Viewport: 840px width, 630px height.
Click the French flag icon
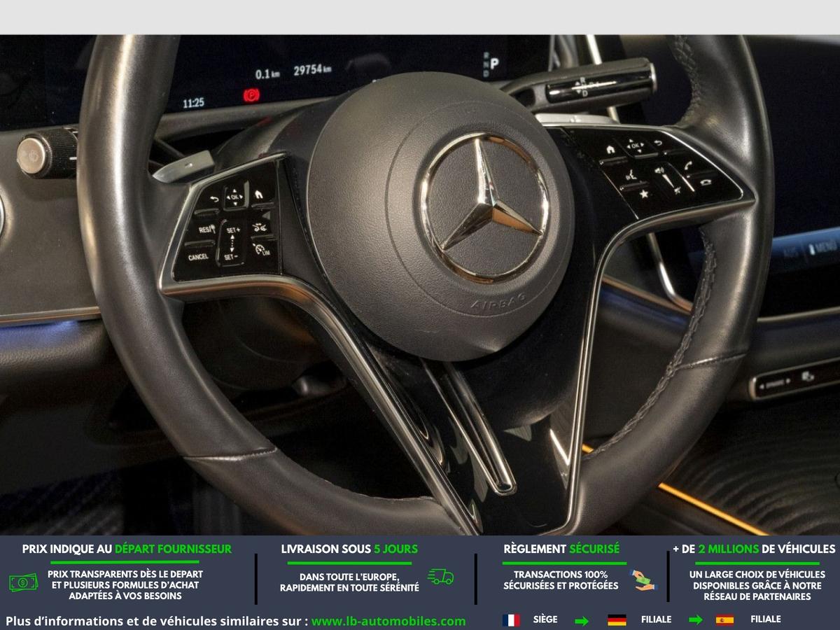pyautogui.click(x=511, y=620)
